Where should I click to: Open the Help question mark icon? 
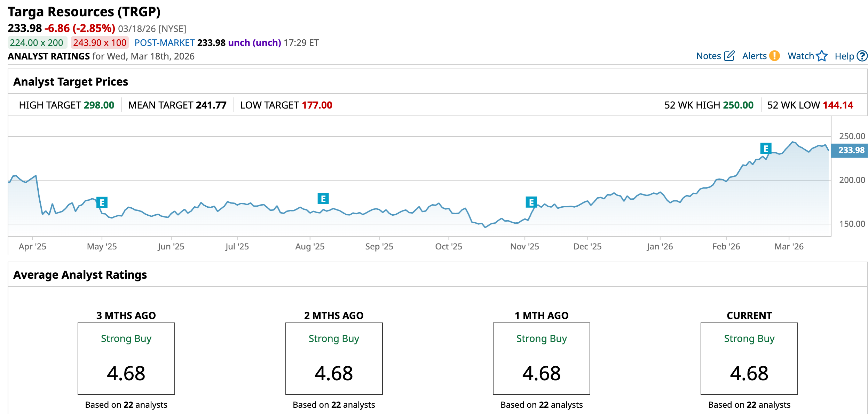(x=862, y=56)
